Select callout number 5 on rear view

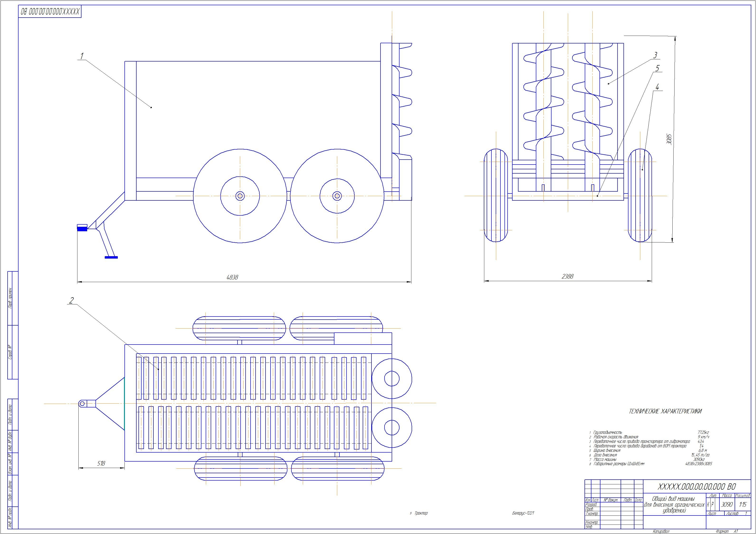657,68
